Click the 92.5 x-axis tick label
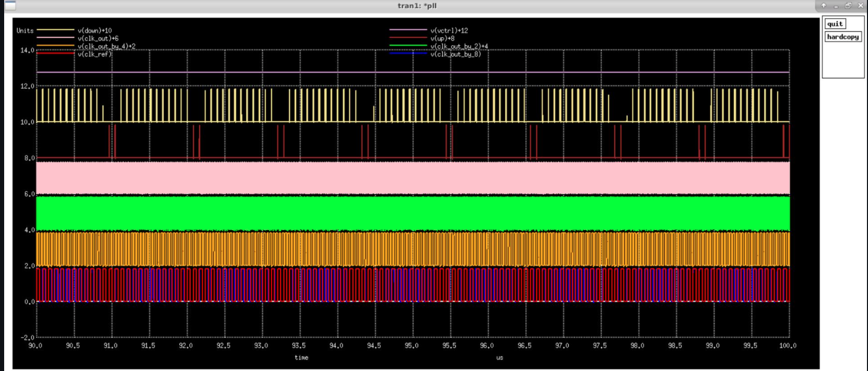Screen dimensions: 868x371 pos(223,346)
